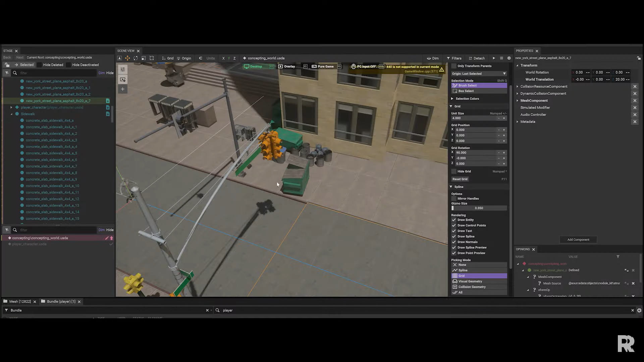Switch to Bundle (player) tab
This screenshot has width=644, height=362.
point(61,302)
